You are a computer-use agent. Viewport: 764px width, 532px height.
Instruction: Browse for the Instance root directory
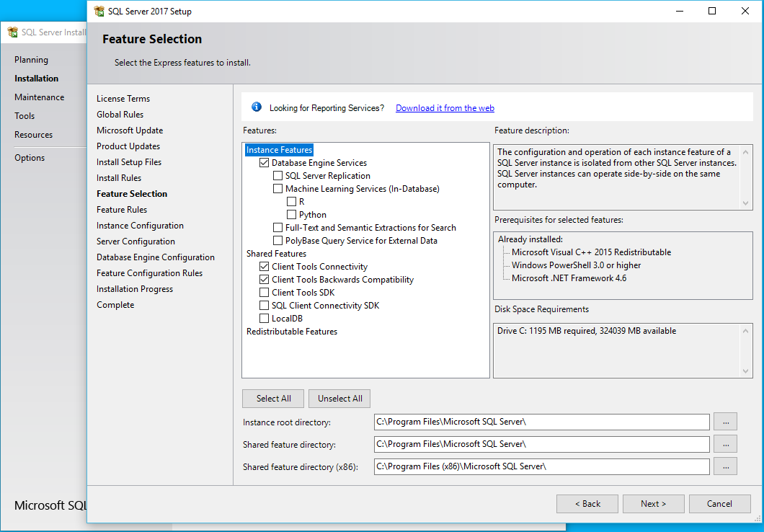pyautogui.click(x=726, y=422)
